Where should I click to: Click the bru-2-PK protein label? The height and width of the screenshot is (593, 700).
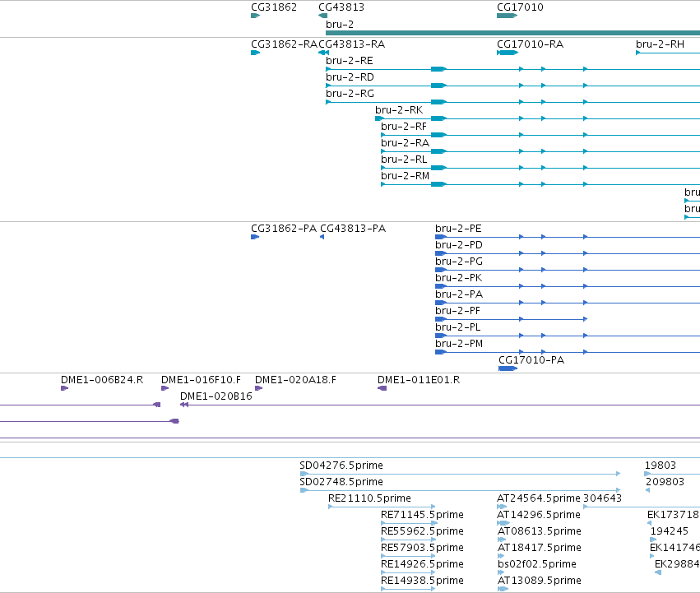click(458, 278)
